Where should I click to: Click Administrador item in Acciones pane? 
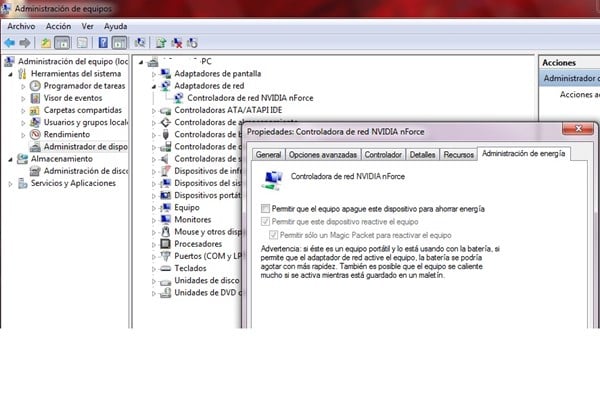coord(570,78)
